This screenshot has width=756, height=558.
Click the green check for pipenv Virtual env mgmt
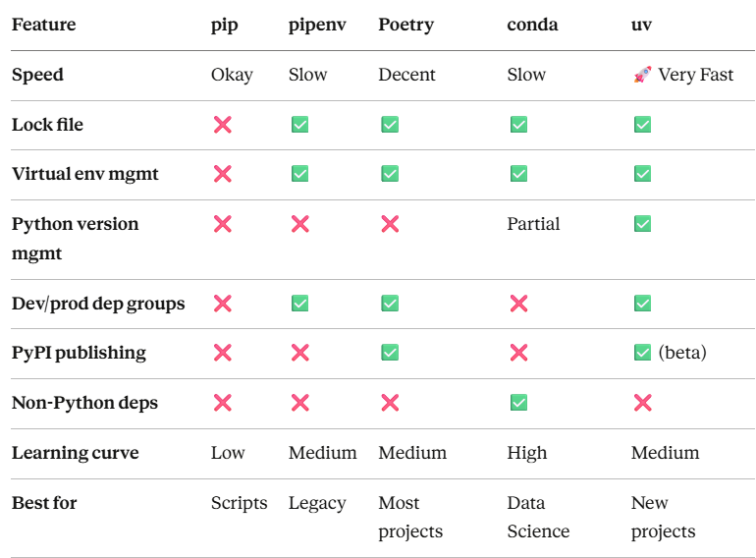(x=299, y=174)
